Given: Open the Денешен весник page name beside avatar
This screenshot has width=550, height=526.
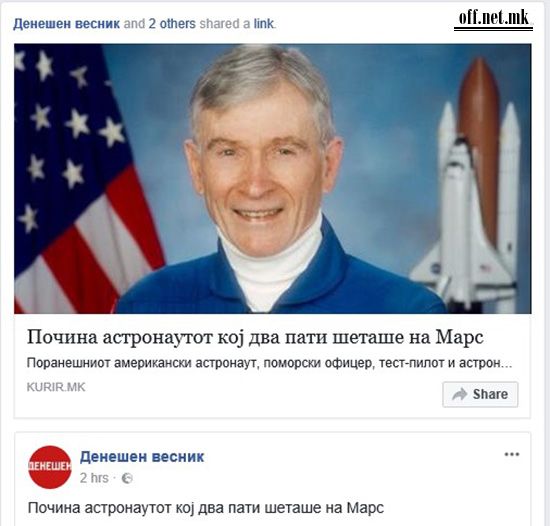Looking at the screenshot, I should click(x=142, y=457).
